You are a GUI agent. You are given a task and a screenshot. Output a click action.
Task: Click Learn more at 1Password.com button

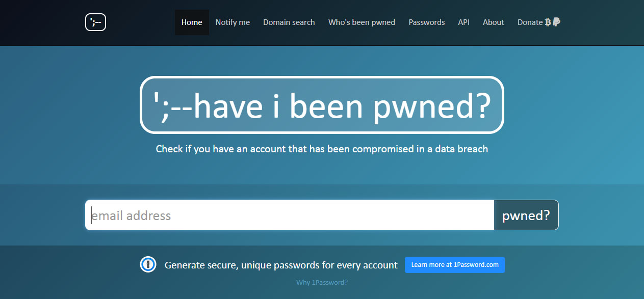[x=455, y=265]
